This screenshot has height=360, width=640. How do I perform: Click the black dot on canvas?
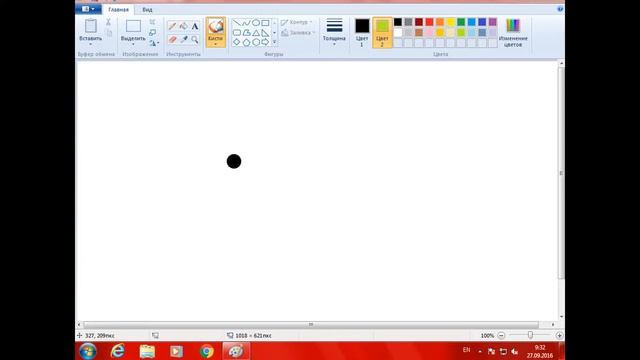234,162
